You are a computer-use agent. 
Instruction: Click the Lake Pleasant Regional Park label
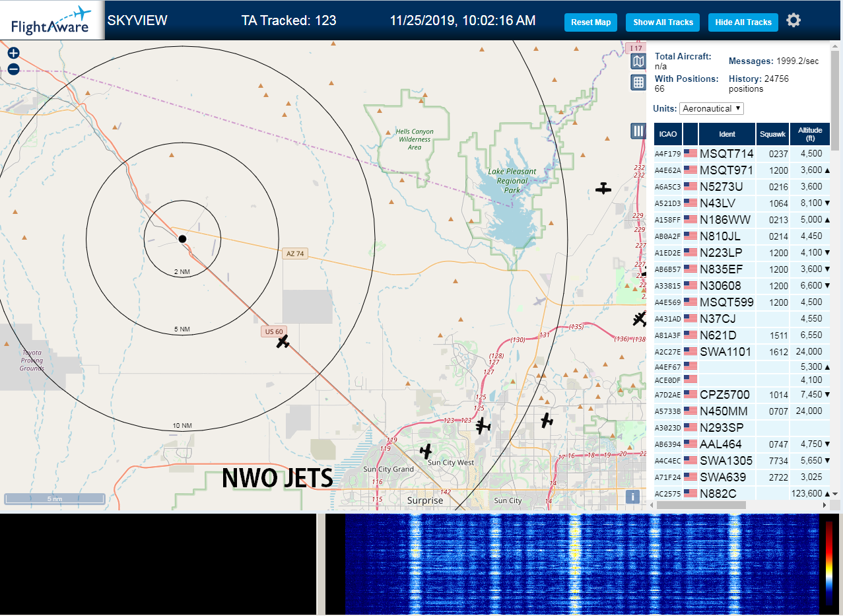pyautogui.click(x=512, y=181)
